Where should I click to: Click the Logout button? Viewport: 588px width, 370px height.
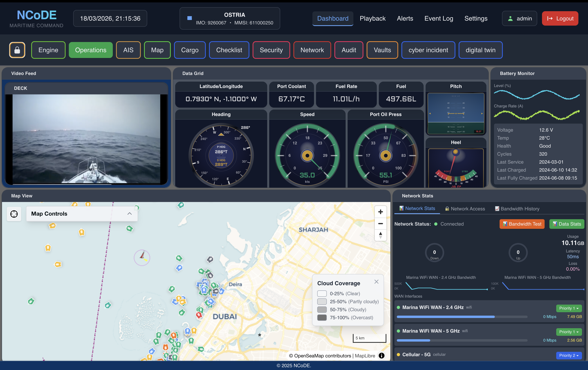pos(560,18)
